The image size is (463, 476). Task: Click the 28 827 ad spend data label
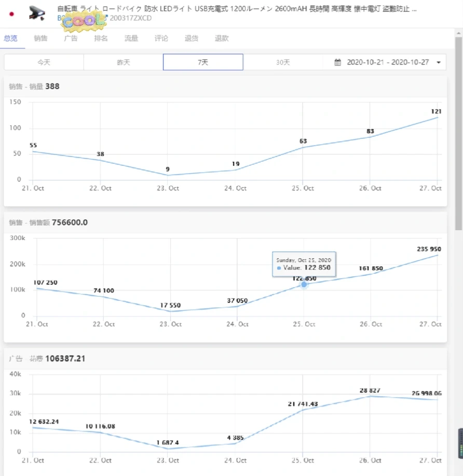pos(370,390)
